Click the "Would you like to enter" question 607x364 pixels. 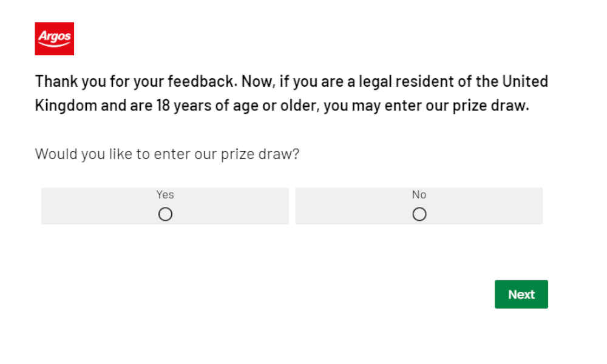point(168,154)
